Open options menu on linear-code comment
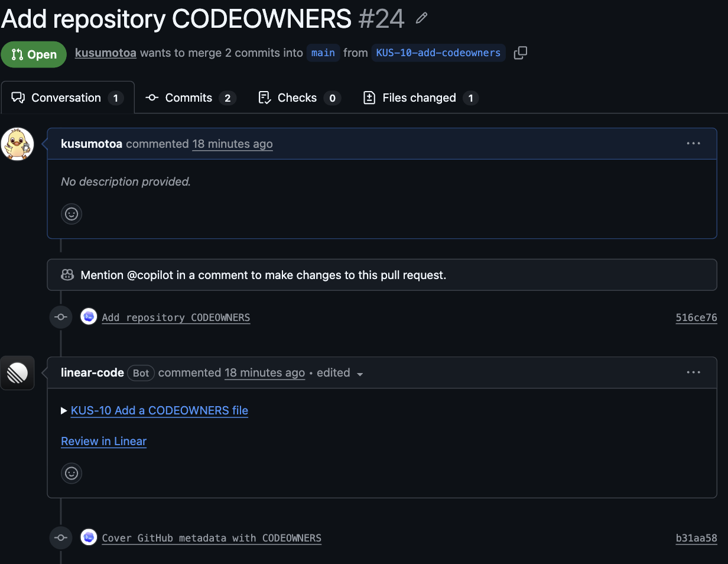728x564 pixels. [x=694, y=372]
